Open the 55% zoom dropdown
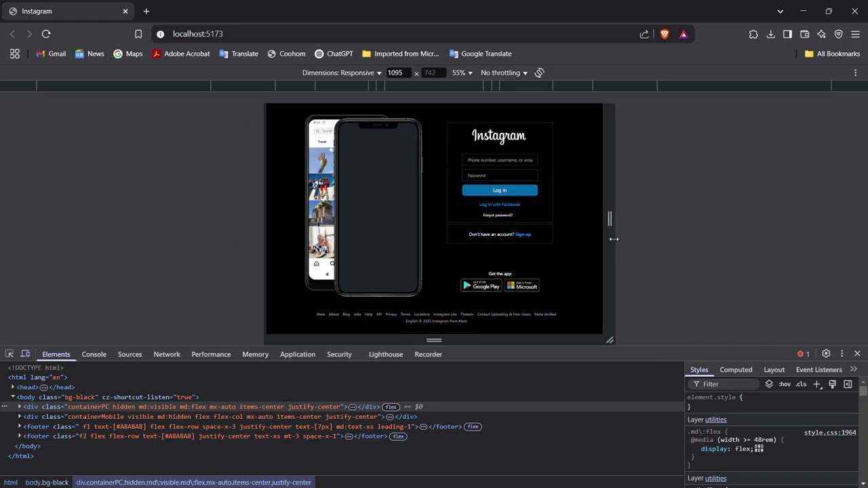868x488 pixels. (x=462, y=73)
